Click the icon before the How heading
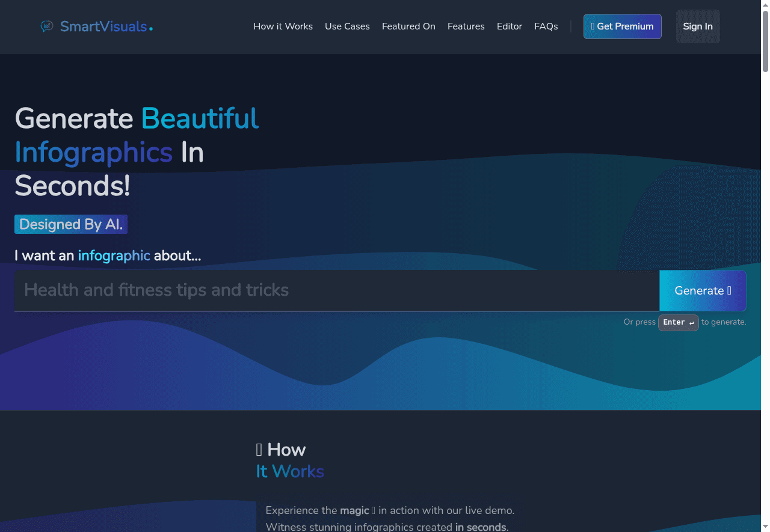This screenshot has height=532, width=770. coord(259,450)
